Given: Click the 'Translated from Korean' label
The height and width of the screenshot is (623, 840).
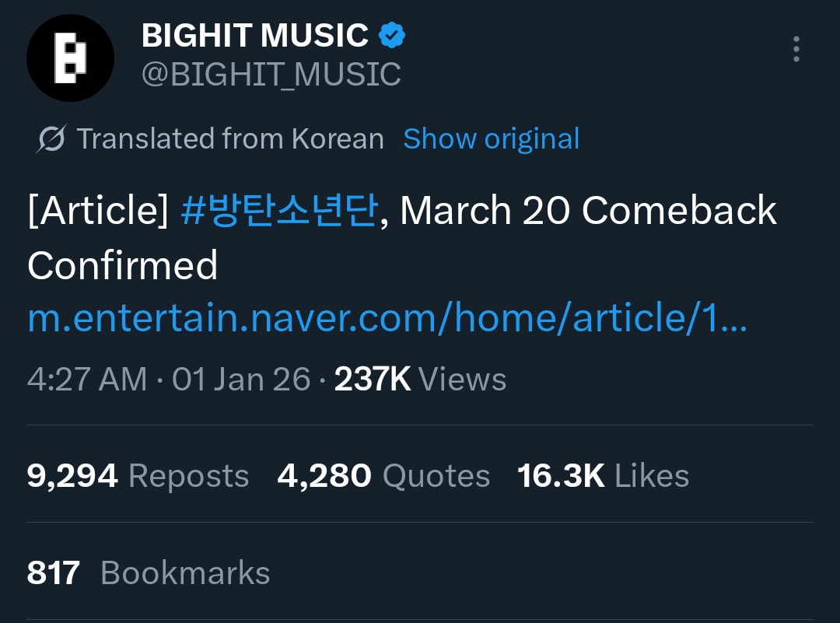Looking at the screenshot, I should click(230, 139).
